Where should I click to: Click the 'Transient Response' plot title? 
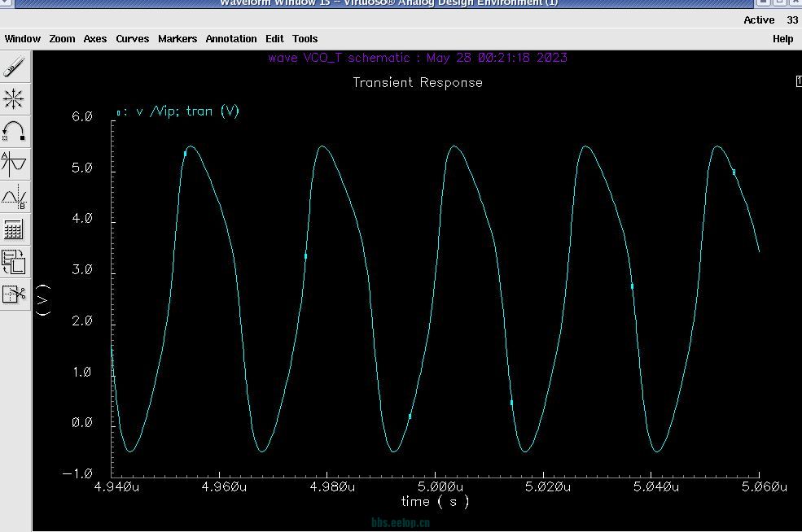point(418,82)
